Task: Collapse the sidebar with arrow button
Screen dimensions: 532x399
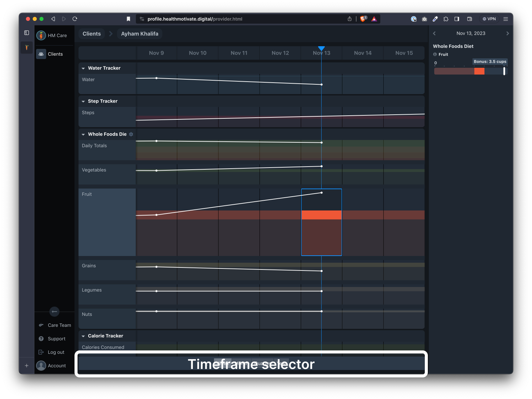Action: [54, 311]
